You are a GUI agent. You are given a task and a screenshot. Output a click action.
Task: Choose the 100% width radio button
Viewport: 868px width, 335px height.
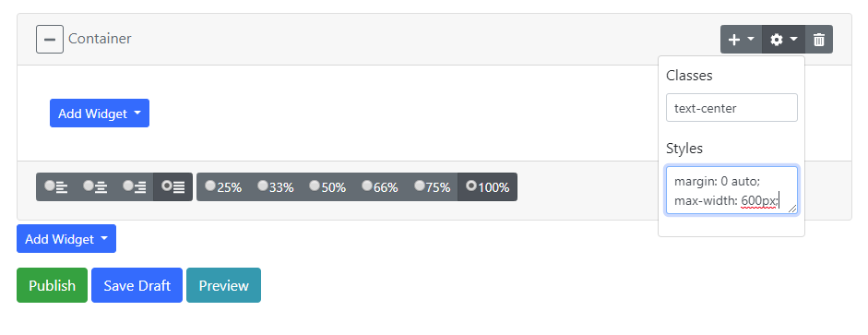(x=487, y=186)
